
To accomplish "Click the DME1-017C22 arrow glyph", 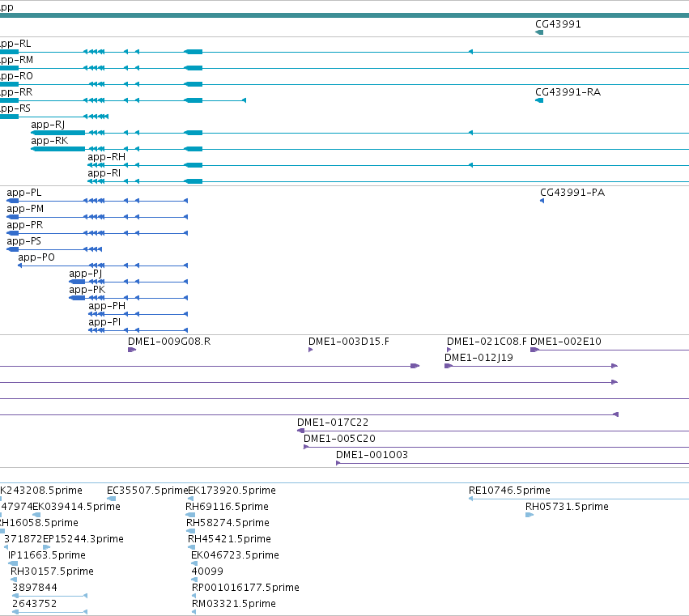I will (301, 431).
